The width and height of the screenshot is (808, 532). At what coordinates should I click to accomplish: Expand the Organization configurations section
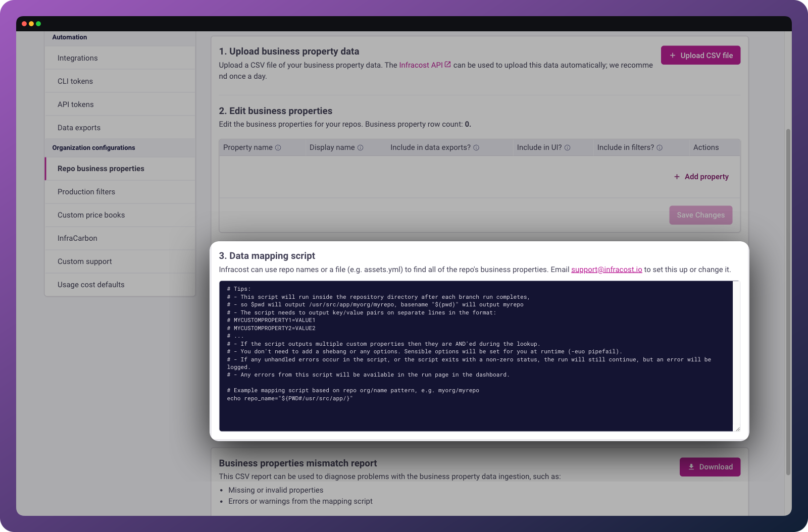[93, 147]
